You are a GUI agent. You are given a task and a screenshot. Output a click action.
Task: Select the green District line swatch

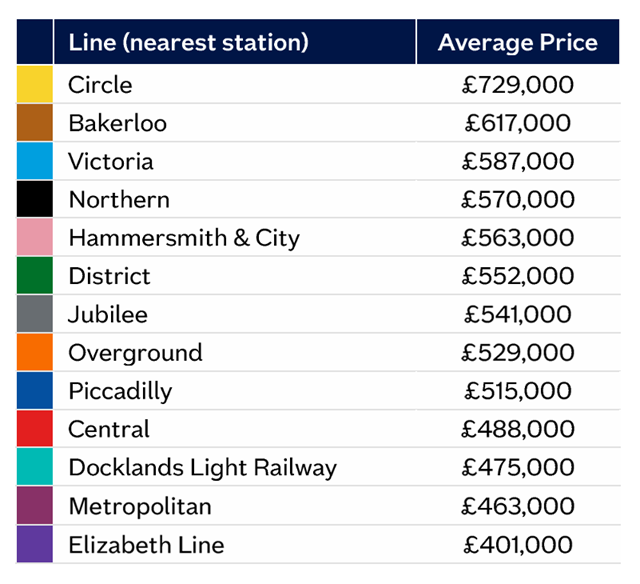[35, 275]
